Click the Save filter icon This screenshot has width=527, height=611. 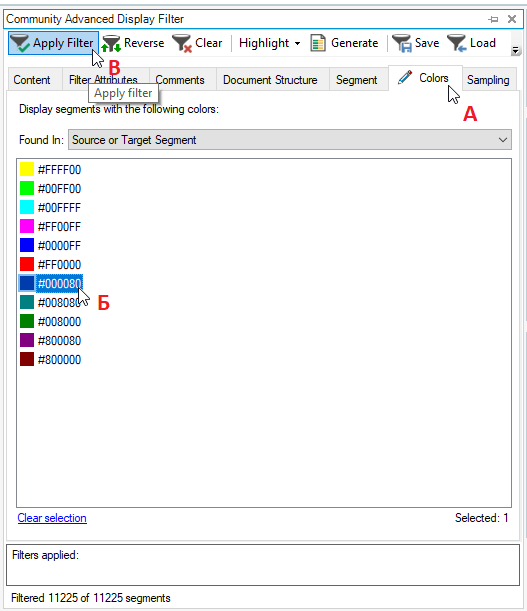point(402,43)
